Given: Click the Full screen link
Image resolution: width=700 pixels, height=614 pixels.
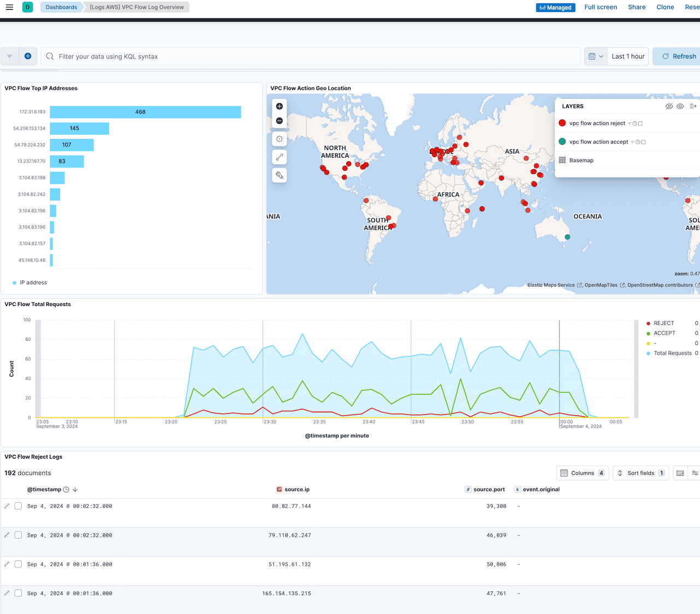Looking at the screenshot, I should [x=600, y=7].
